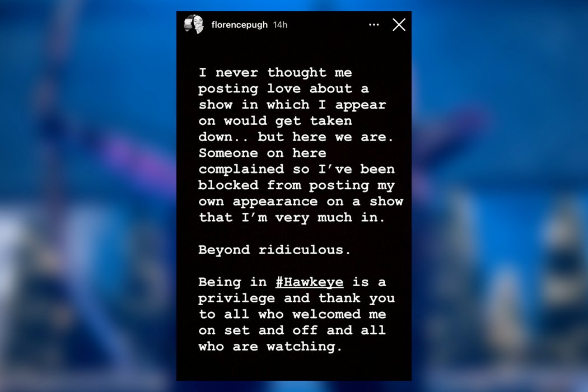Click the line "posting love about a"
Viewport: 588px width, 392px height.
(x=283, y=88)
